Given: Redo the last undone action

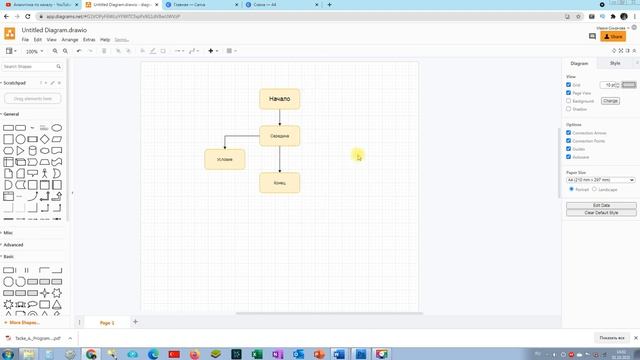Looking at the screenshot, I should pos(90,51).
